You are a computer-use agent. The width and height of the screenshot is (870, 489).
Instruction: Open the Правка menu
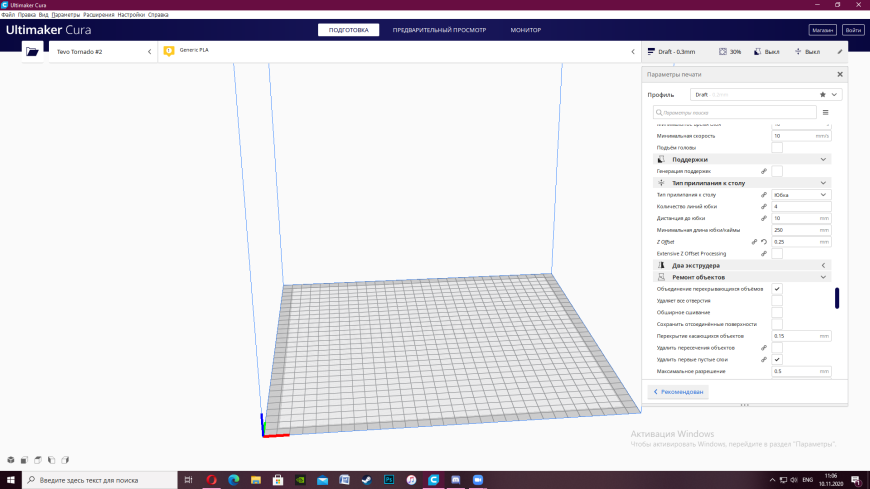coord(27,15)
